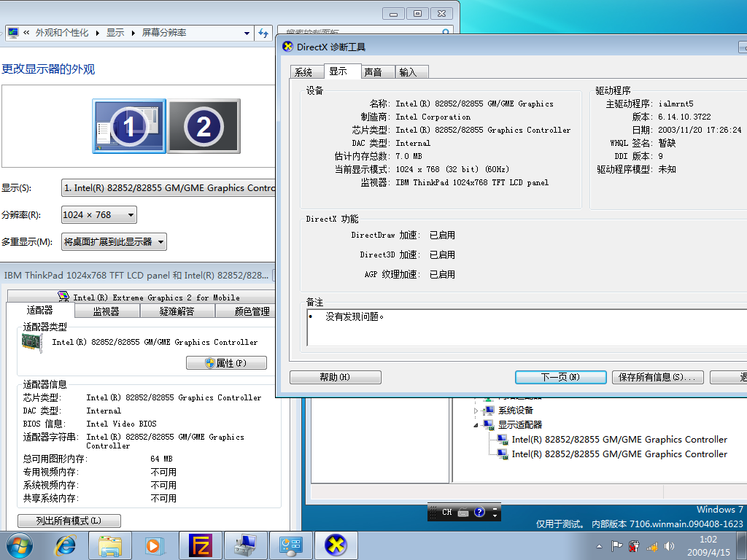Show hidden tray icons arrow
Viewport: 747px width, 560px height.
(600, 547)
